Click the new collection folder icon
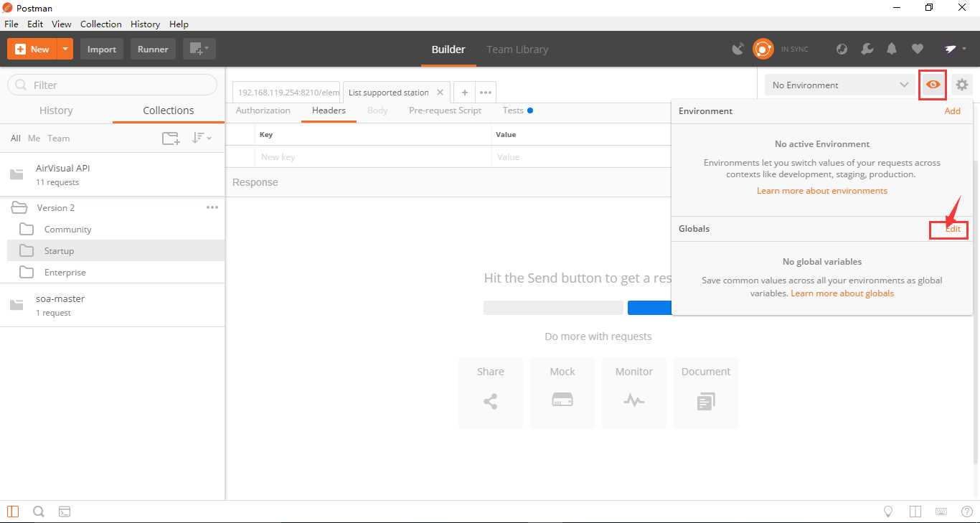Image resolution: width=980 pixels, height=523 pixels. [x=171, y=138]
